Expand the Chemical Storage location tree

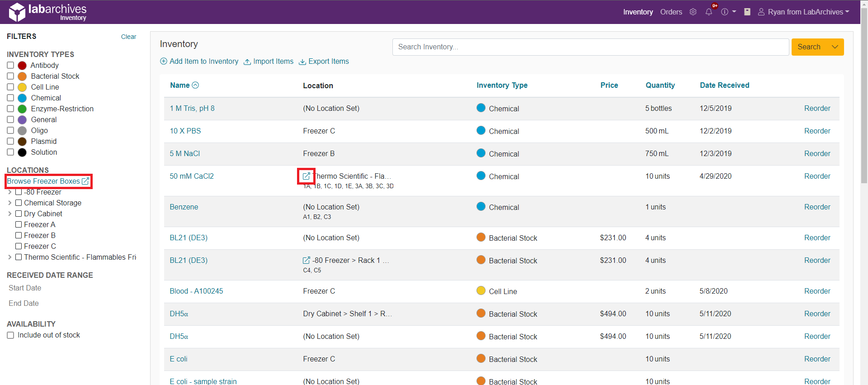click(10, 203)
